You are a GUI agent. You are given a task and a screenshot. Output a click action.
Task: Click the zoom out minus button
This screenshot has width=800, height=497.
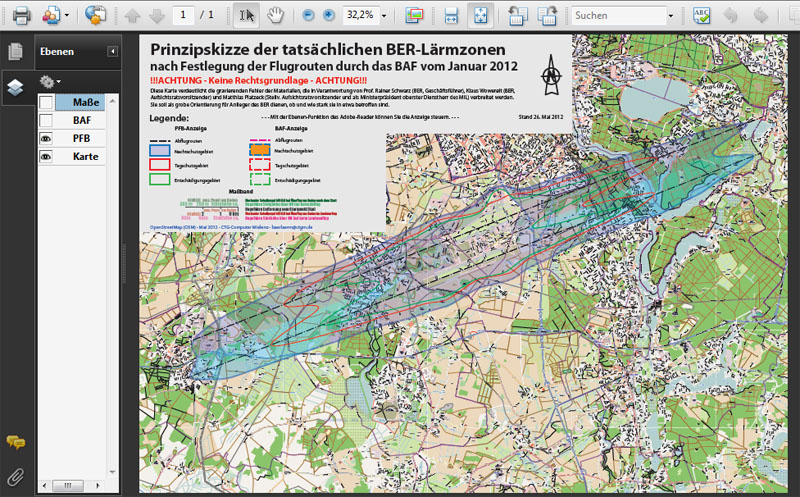308,15
